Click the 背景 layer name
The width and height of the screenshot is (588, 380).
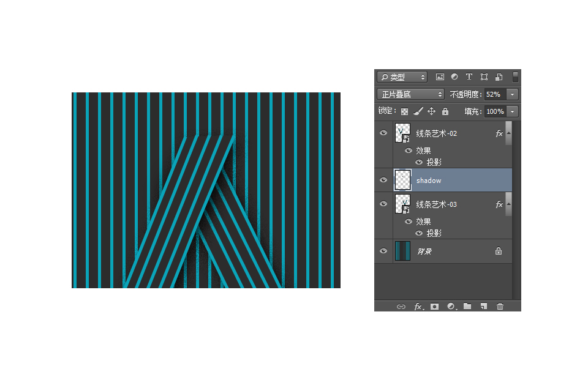pos(424,251)
